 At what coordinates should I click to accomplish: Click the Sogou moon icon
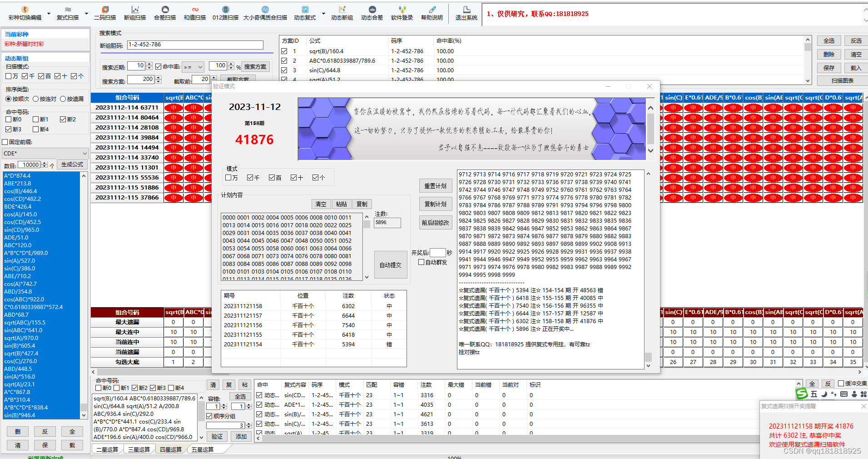coord(824,394)
